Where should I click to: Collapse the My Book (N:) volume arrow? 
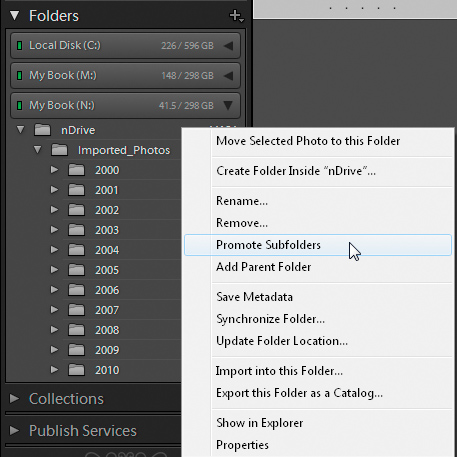tap(228, 105)
